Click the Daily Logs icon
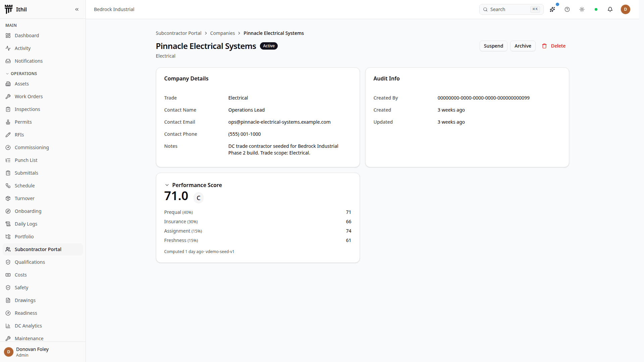The width and height of the screenshot is (644, 362). (x=8, y=224)
